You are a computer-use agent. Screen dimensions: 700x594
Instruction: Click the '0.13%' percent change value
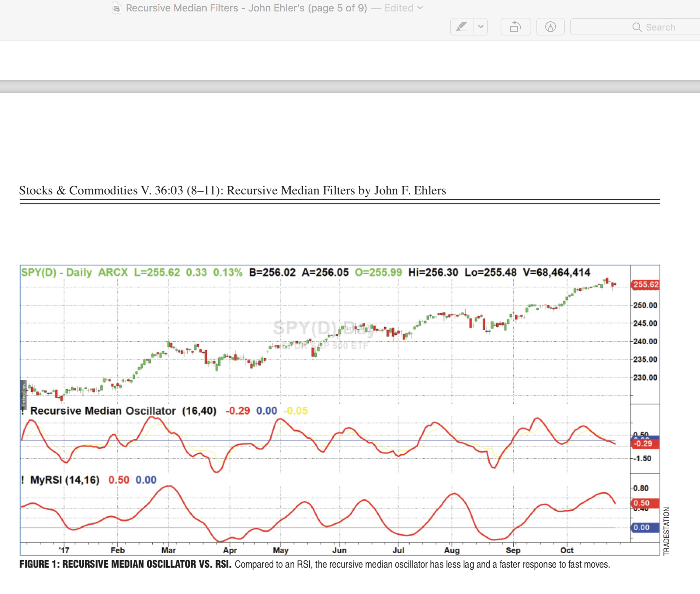pos(228,272)
